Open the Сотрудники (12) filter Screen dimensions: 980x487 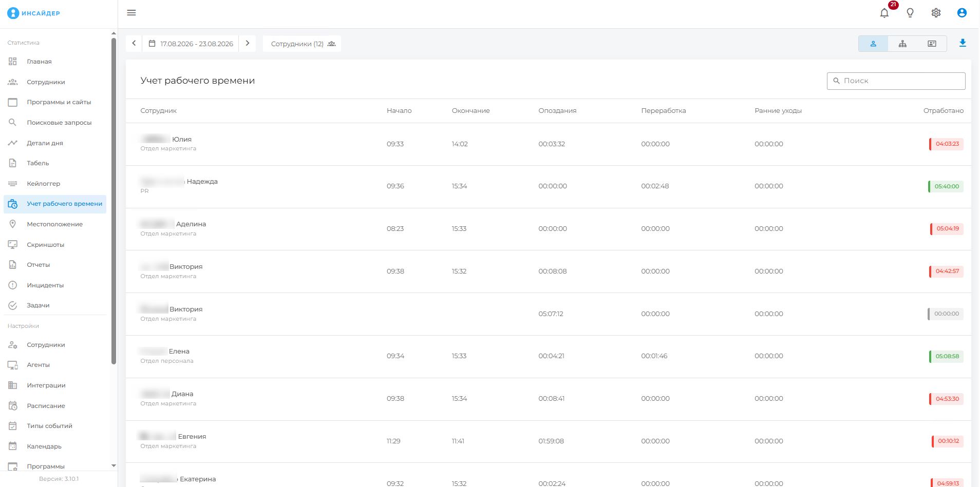pos(303,44)
